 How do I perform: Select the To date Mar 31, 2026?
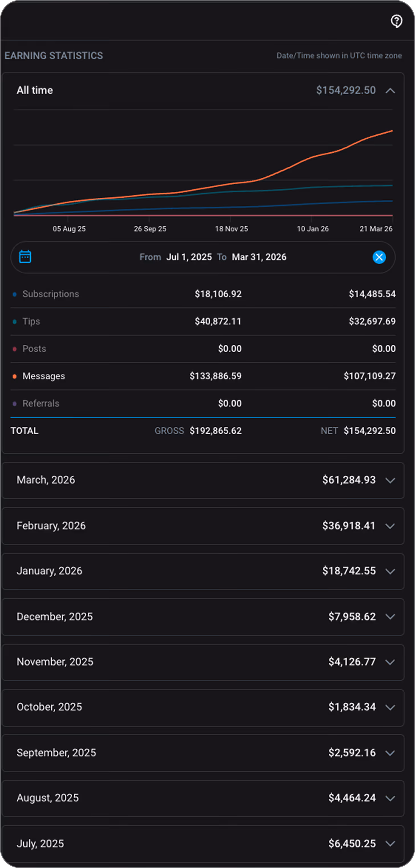tap(259, 257)
